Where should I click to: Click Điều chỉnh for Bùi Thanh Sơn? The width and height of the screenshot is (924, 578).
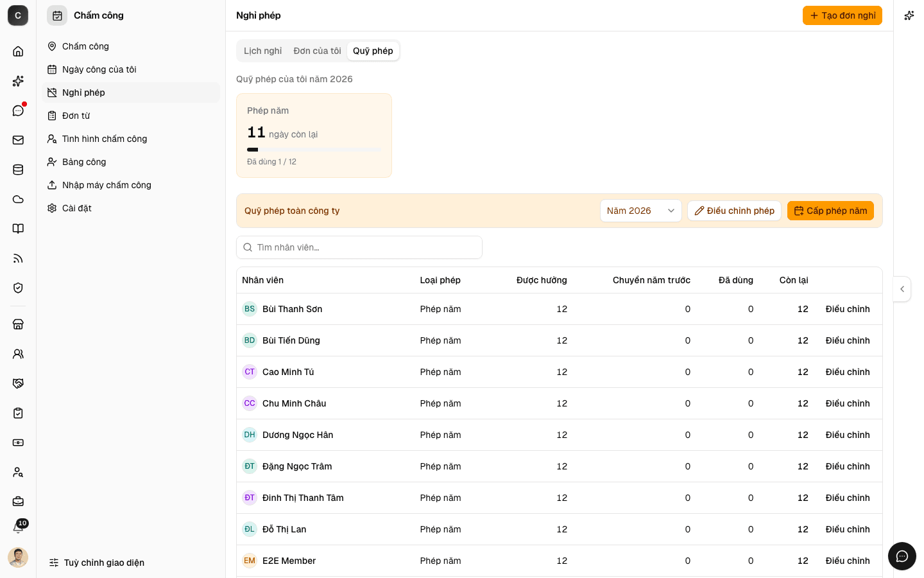coord(848,309)
